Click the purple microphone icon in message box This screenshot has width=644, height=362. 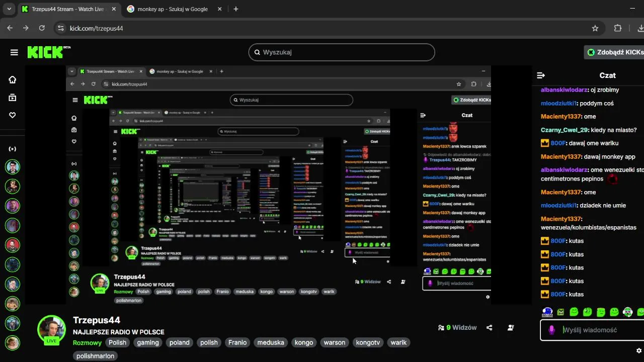click(x=551, y=330)
